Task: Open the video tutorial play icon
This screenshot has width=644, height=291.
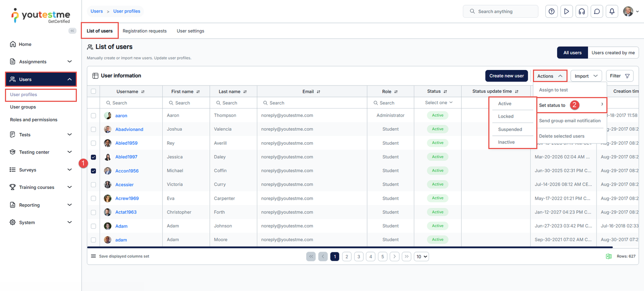Action: click(566, 12)
